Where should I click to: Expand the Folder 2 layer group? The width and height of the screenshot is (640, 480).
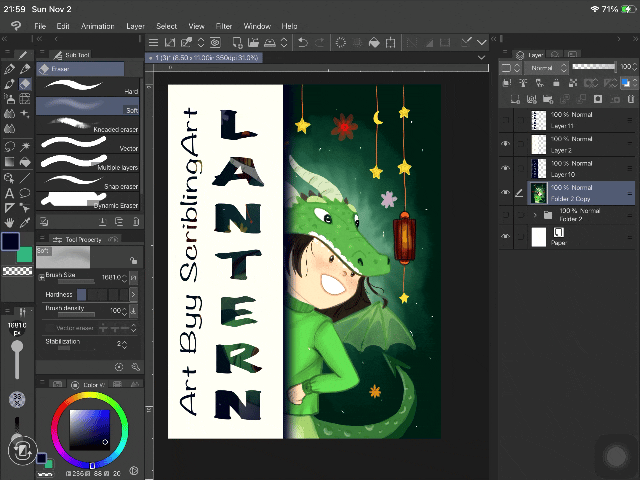click(534, 214)
